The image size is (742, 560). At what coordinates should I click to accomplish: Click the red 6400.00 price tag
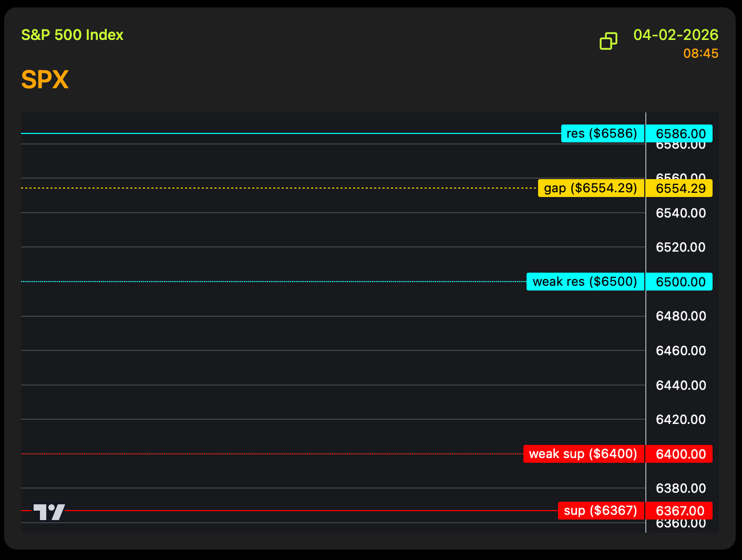(x=680, y=454)
